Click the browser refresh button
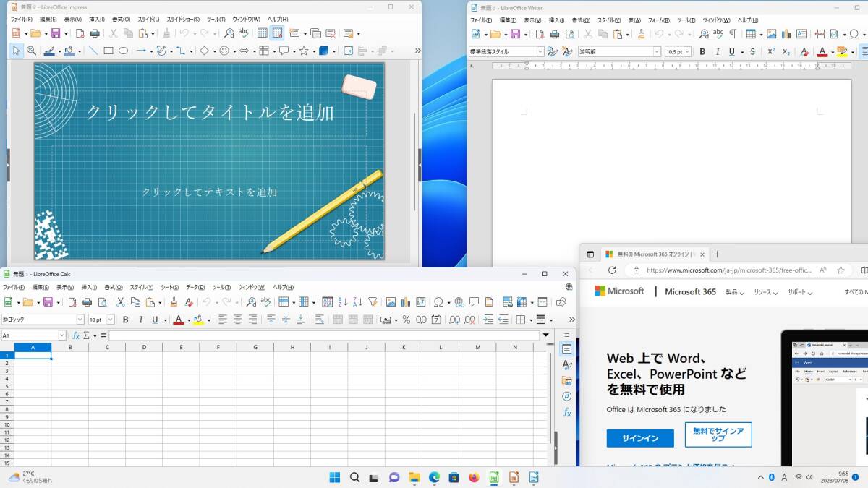Image resolution: width=868 pixels, height=488 pixels. coord(612,270)
